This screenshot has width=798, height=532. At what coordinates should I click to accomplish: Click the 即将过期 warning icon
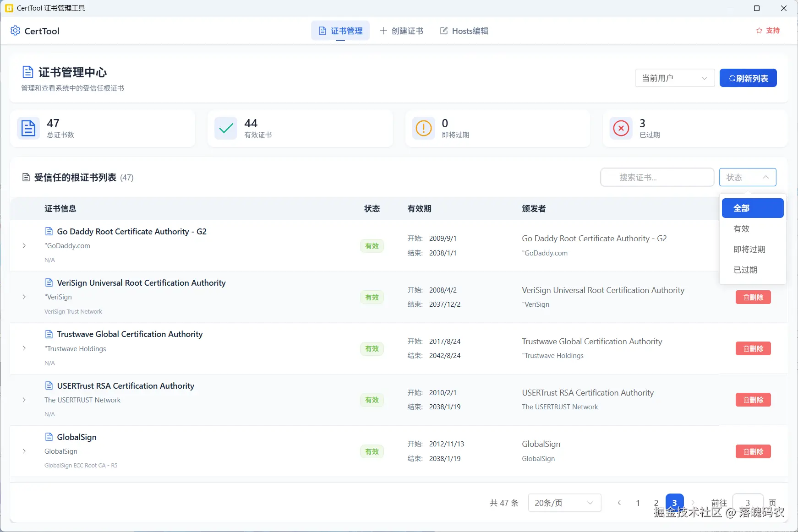coord(424,128)
